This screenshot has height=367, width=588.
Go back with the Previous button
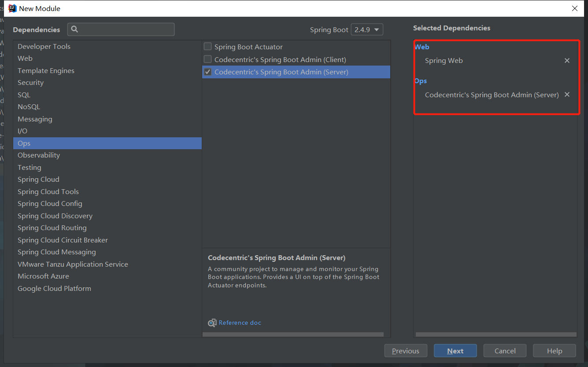[406, 351]
